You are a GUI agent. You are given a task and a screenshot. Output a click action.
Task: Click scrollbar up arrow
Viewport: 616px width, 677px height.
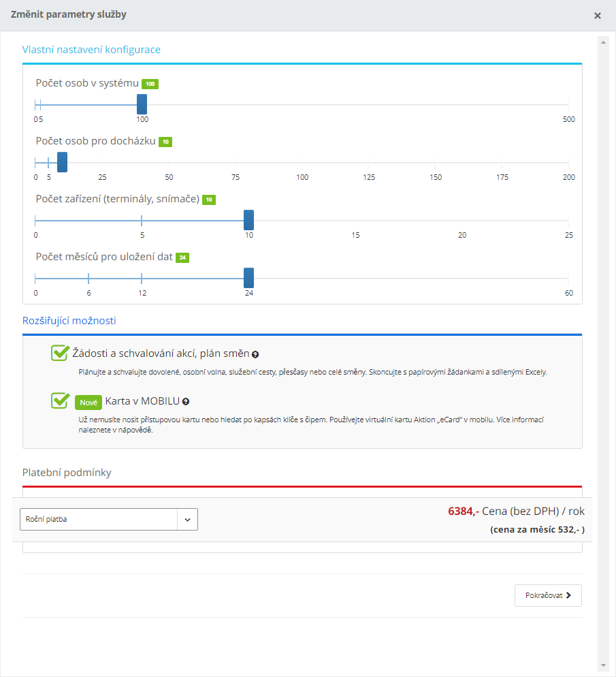coord(602,42)
